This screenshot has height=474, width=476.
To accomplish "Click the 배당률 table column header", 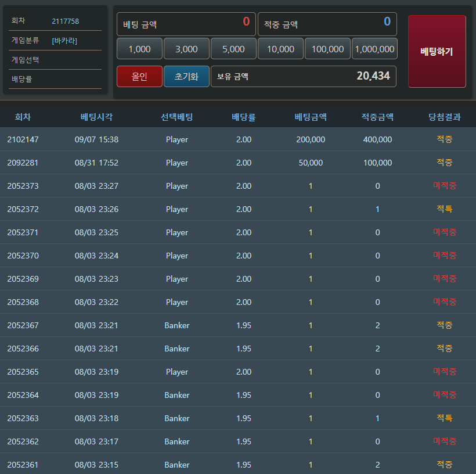I will click(x=244, y=117).
